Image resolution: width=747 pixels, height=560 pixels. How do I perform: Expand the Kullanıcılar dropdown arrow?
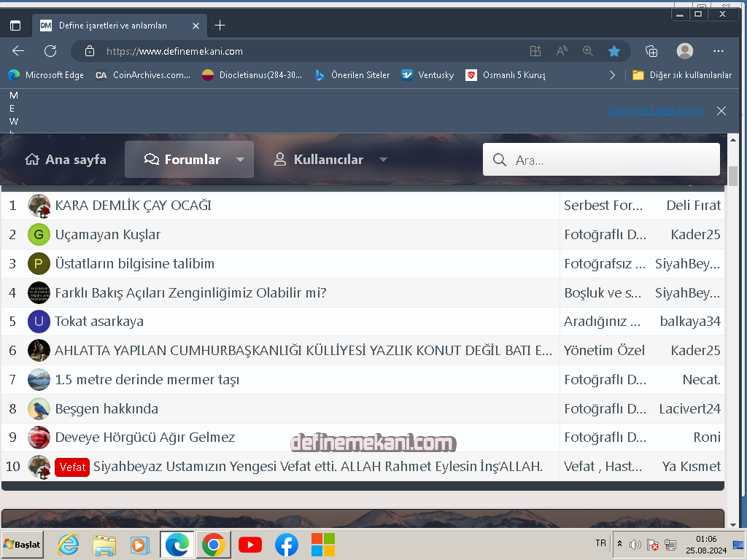click(383, 159)
